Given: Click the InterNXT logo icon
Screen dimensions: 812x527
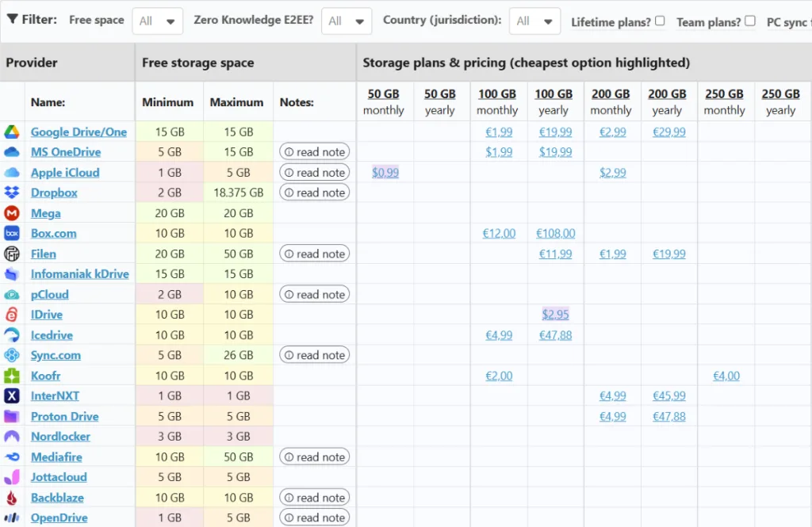Looking at the screenshot, I should point(12,396).
